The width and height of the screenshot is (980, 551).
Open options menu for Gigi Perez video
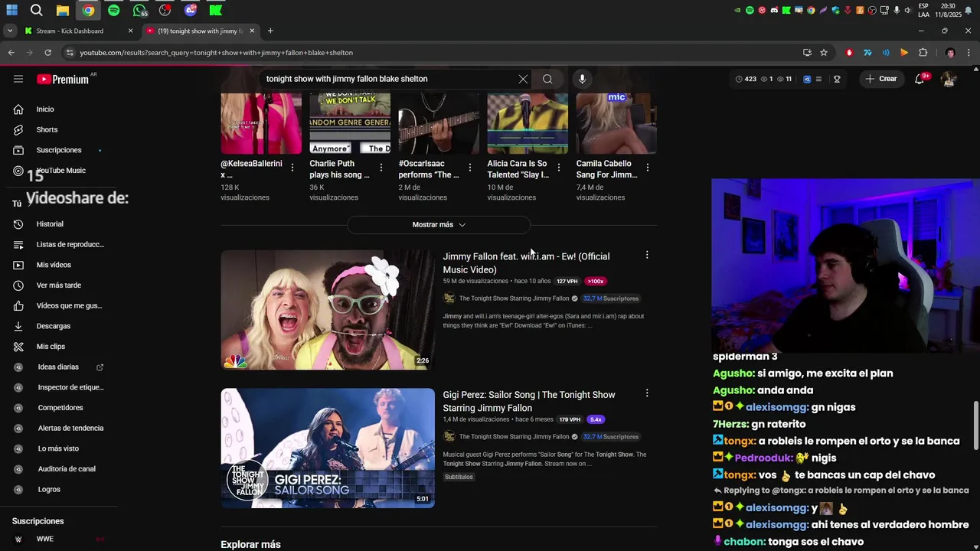(647, 393)
